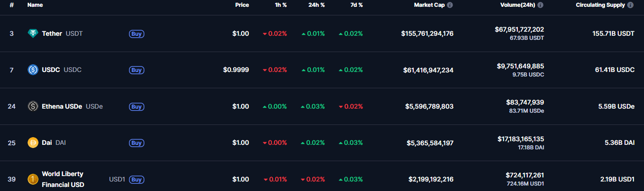Open Tether name link
The image size is (644, 191).
coord(52,33)
